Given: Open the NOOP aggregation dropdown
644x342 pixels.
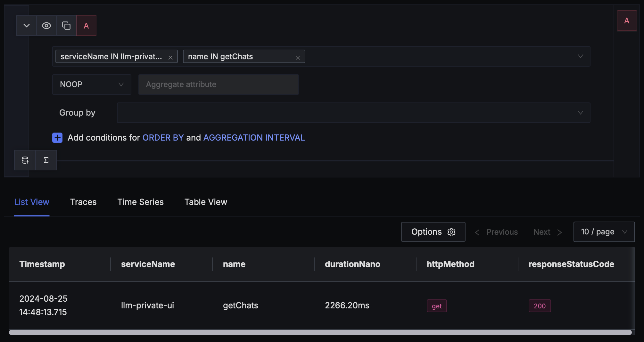Looking at the screenshot, I should pyautogui.click(x=92, y=85).
